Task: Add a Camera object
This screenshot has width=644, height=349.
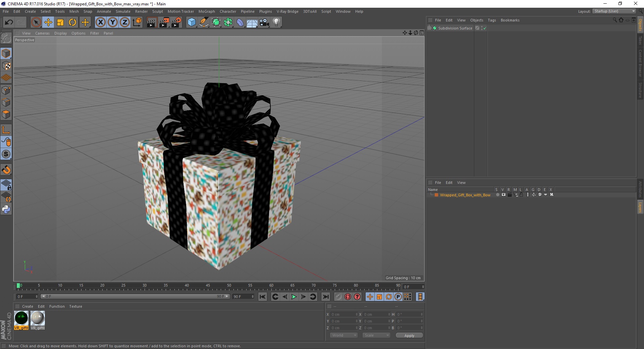Action: tap(264, 22)
